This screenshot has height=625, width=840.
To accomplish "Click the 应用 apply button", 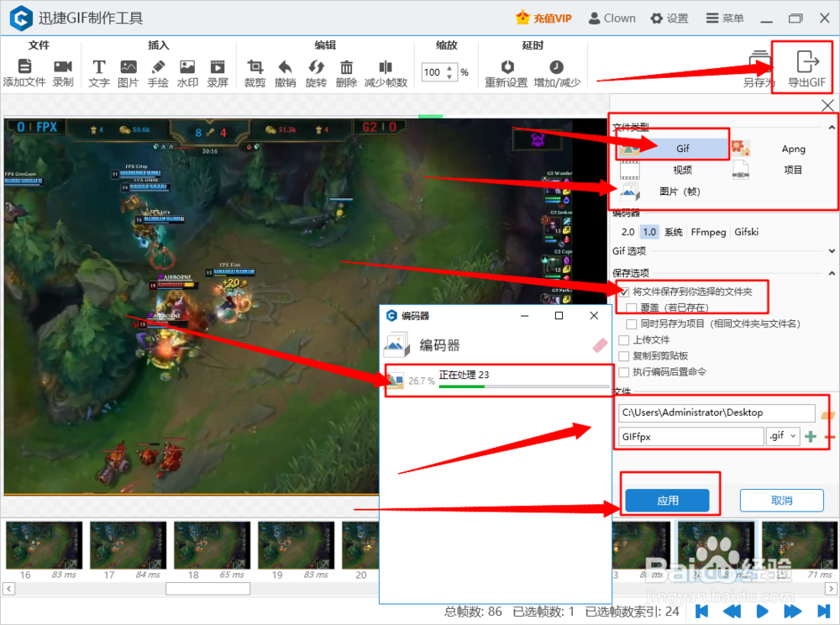I will pyautogui.click(x=668, y=500).
